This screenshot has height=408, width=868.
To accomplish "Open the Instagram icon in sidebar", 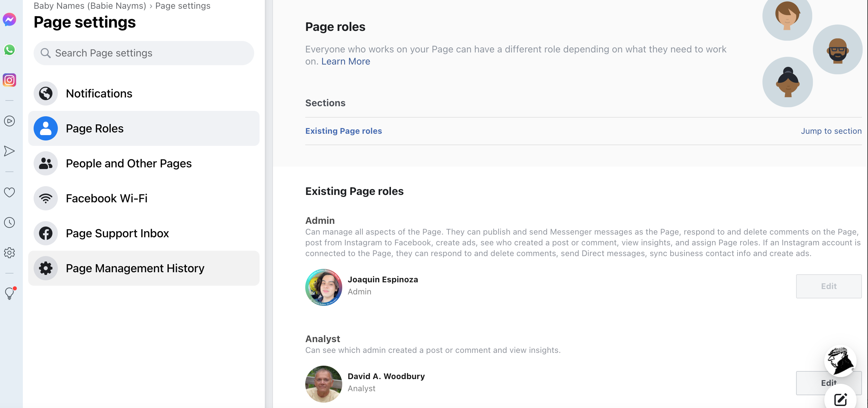I will (9, 80).
